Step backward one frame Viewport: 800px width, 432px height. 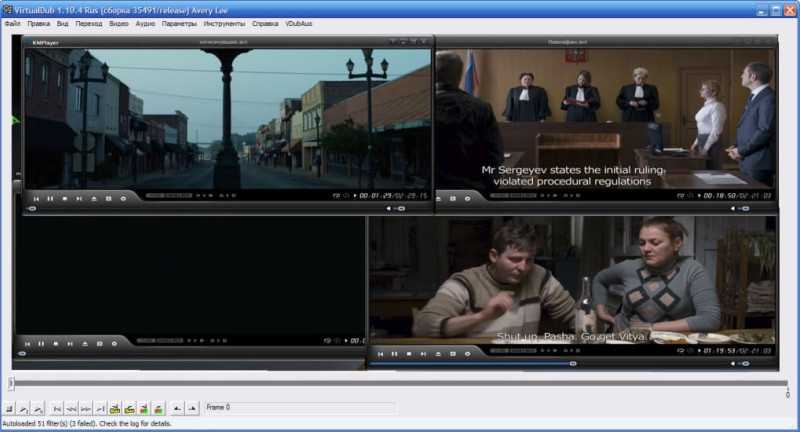click(x=71, y=409)
